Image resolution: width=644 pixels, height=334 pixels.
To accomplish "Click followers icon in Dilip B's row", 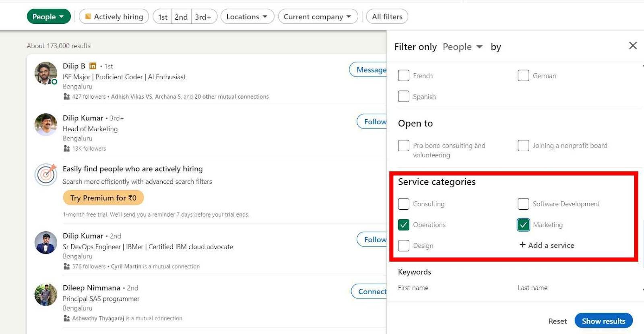I will pyautogui.click(x=66, y=97).
